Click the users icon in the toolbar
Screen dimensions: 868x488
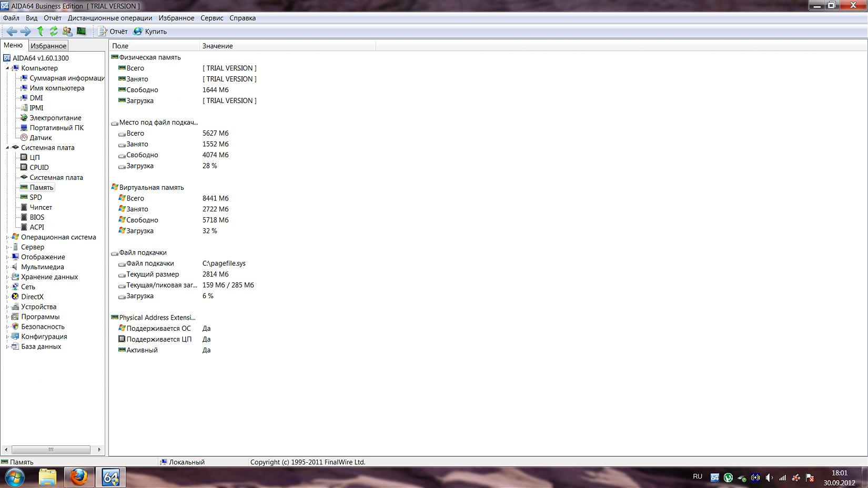(x=67, y=32)
